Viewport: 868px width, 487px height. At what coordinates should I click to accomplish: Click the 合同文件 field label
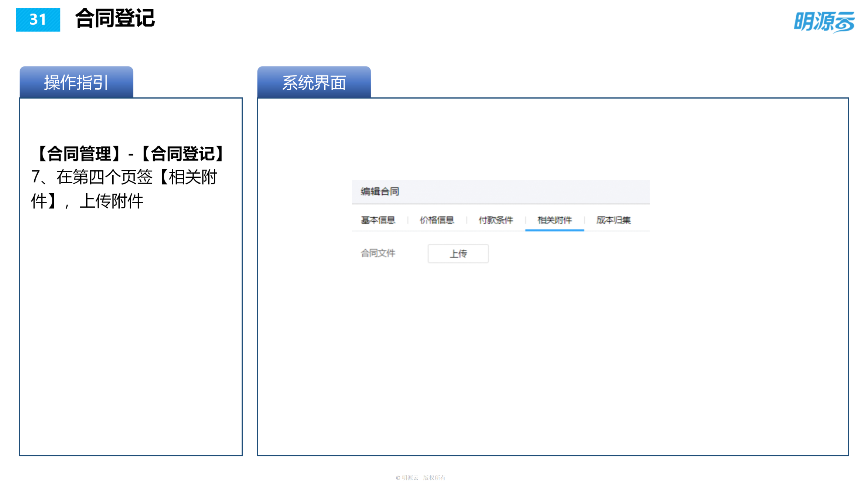click(x=378, y=253)
